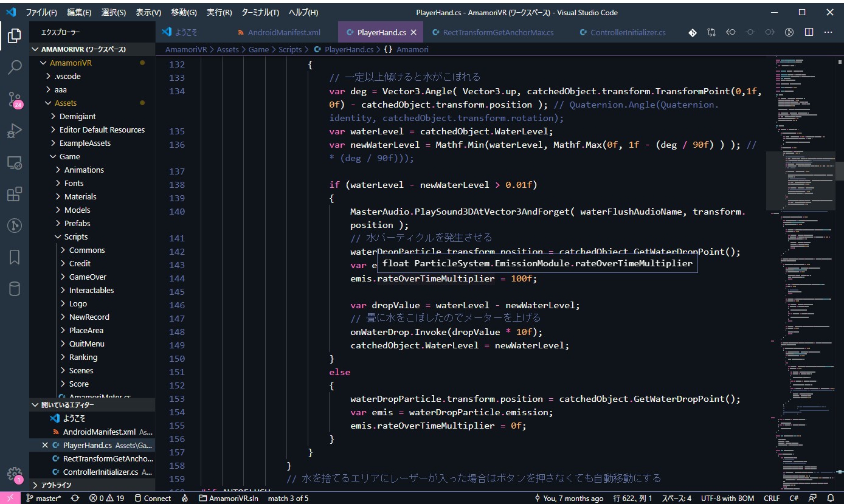Collapse the Scripts folder
The width and height of the screenshot is (844, 504).
[x=91, y=236]
